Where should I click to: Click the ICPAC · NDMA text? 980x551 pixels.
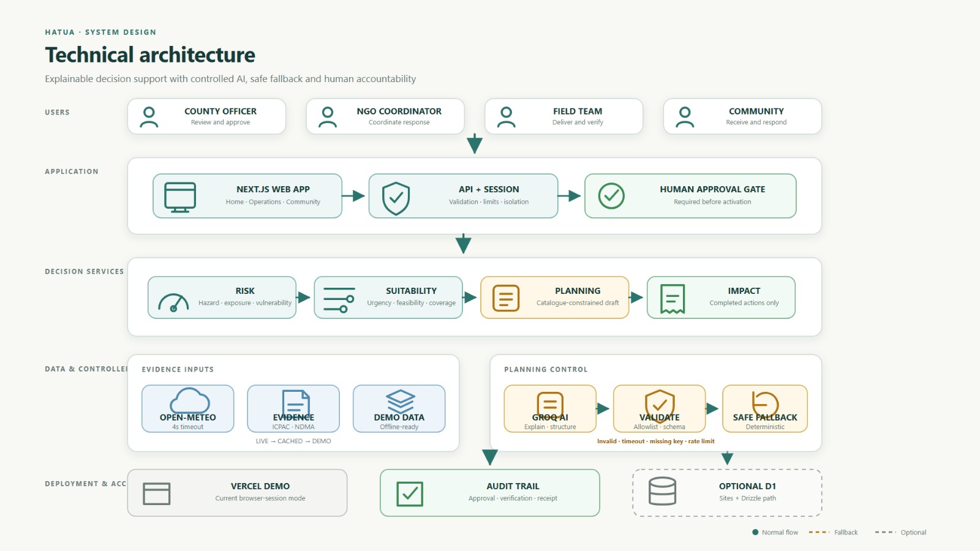(x=293, y=427)
